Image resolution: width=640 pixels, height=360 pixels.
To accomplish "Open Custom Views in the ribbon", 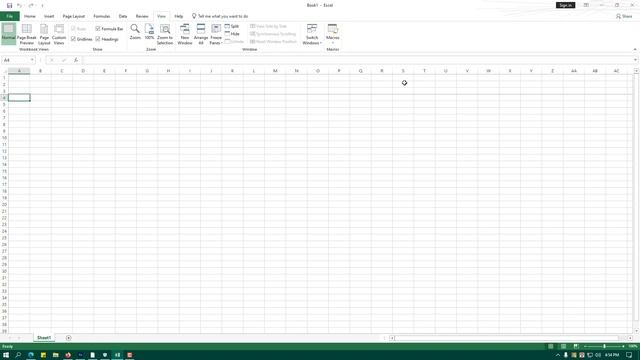I will point(59,33).
